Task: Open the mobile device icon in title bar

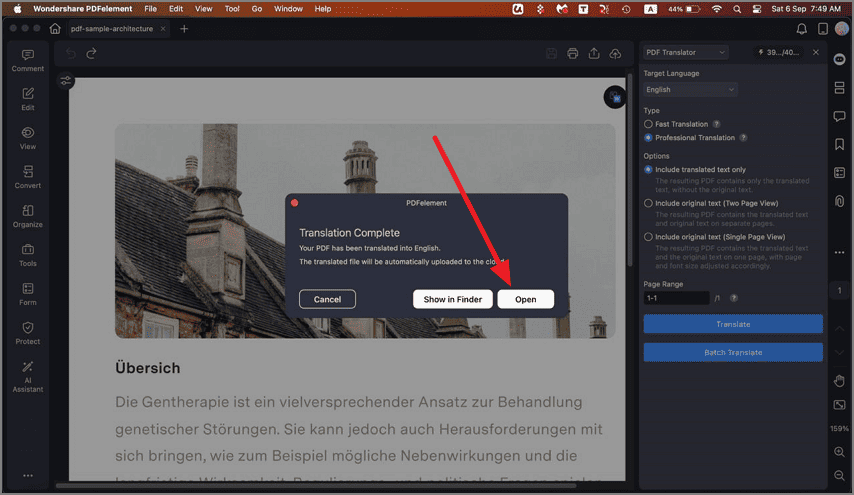Action: coord(823,29)
